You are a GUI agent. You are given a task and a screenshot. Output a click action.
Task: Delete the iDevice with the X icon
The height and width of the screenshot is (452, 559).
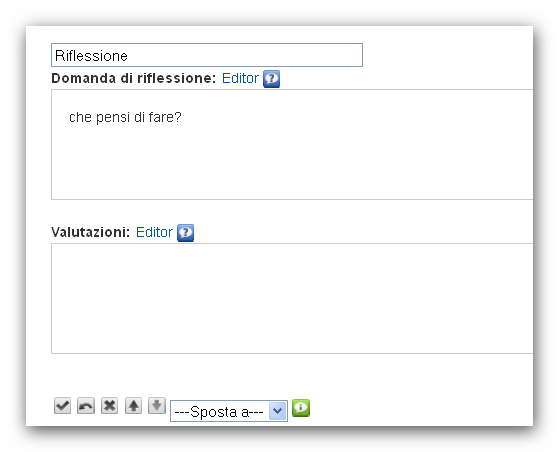109,406
